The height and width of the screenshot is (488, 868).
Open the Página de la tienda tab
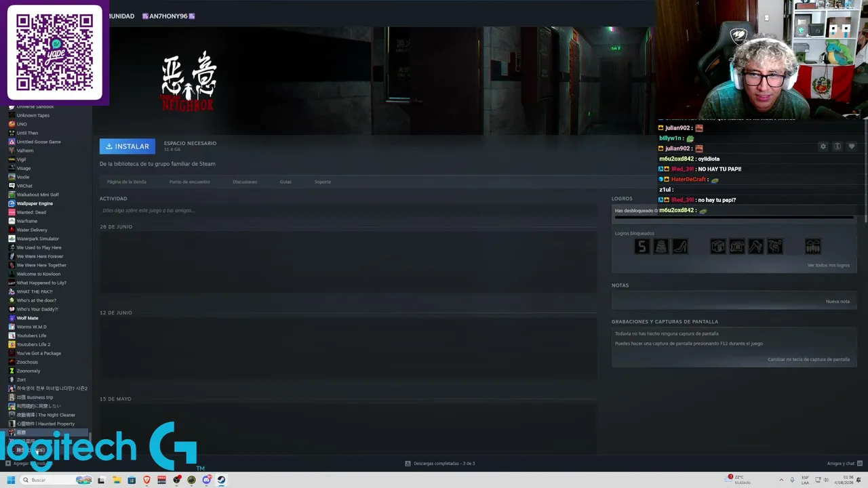coord(126,182)
